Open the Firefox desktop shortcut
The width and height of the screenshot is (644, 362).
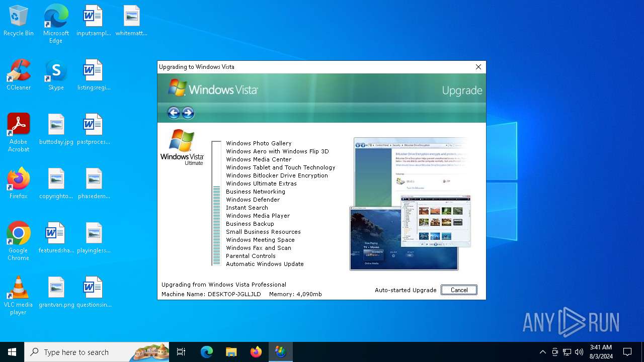click(x=19, y=184)
